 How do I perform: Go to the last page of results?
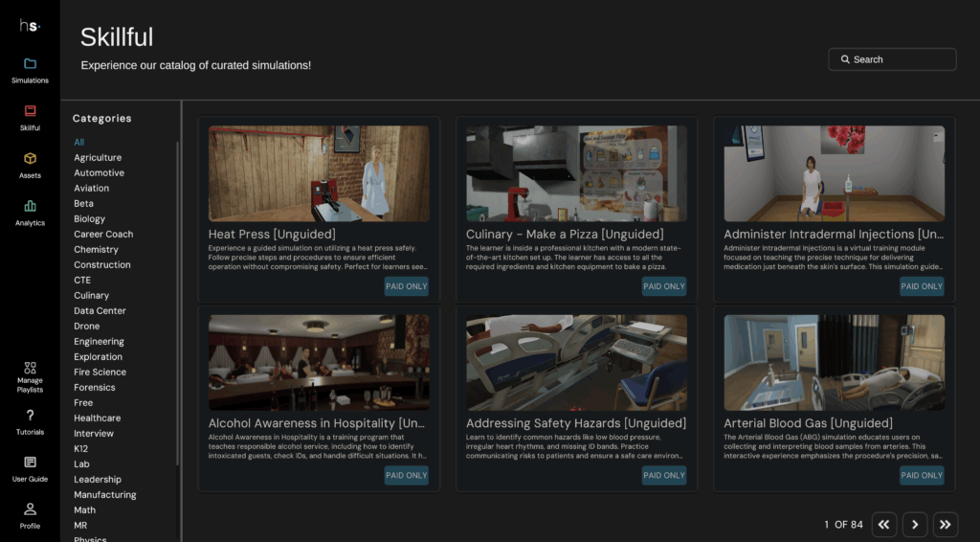coord(946,524)
